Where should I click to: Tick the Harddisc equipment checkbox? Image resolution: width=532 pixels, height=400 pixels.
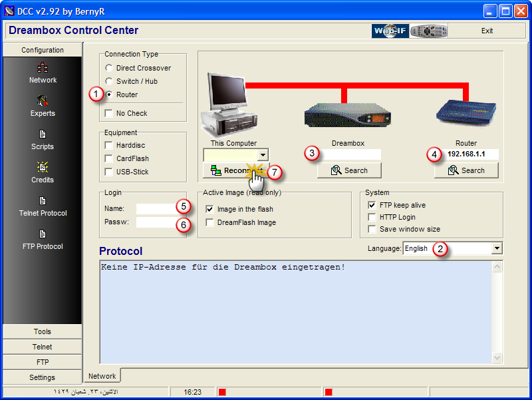[109, 145]
